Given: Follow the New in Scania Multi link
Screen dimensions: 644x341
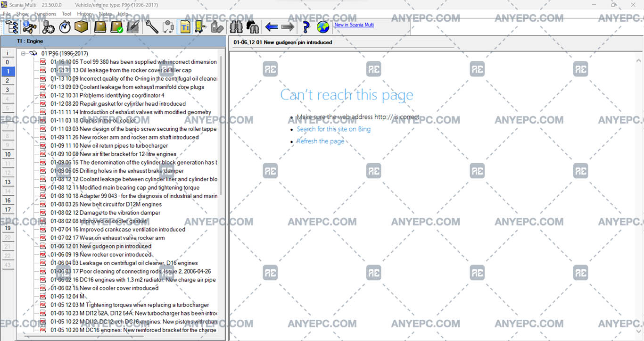Looking at the screenshot, I should point(354,25).
